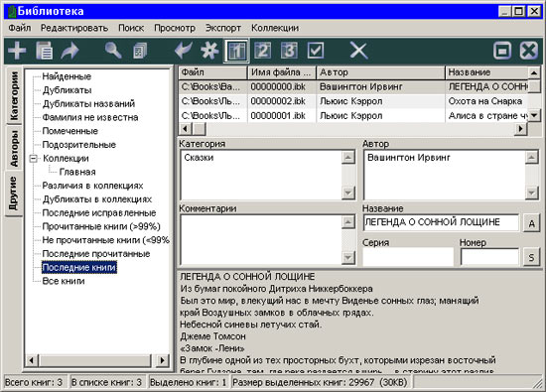Collapse the Коллекции tree node
This screenshot has height=392, width=546.
coord(33,159)
